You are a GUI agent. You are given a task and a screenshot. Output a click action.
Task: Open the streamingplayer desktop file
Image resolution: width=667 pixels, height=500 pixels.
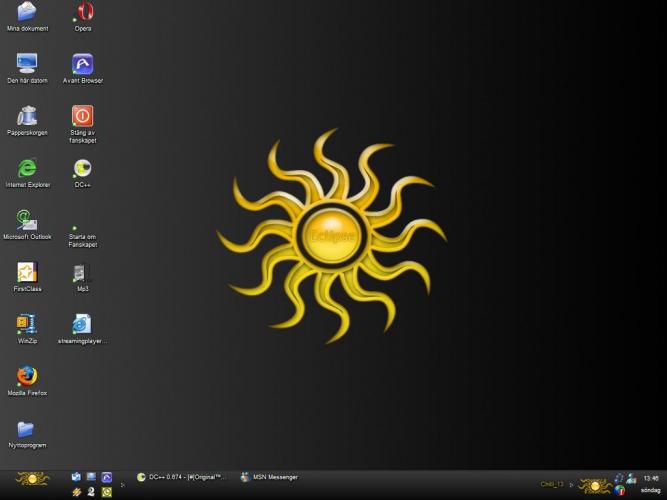pyautogui.click(x=83, y=324)
